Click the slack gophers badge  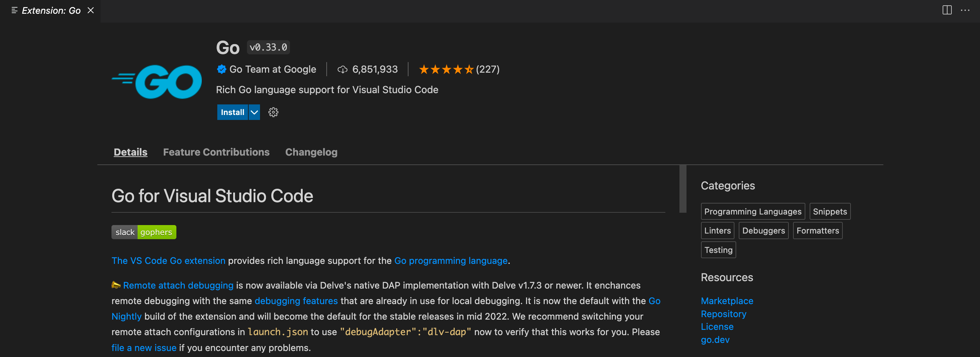[144, 232]
